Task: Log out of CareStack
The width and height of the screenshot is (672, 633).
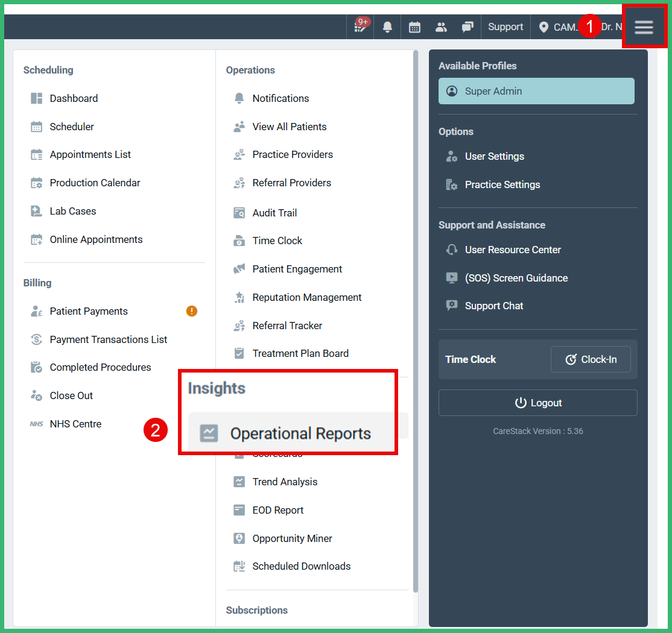Action: click(x=537, y=403)
